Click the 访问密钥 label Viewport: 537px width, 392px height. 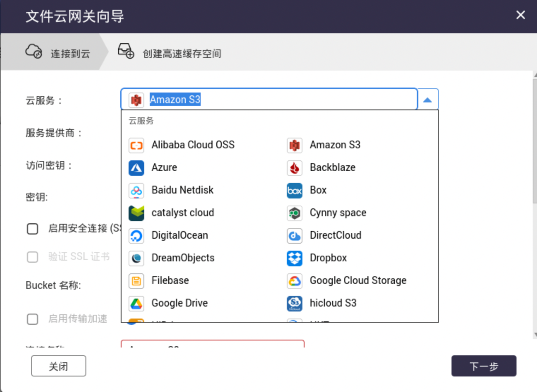click(x=49, y=165)
